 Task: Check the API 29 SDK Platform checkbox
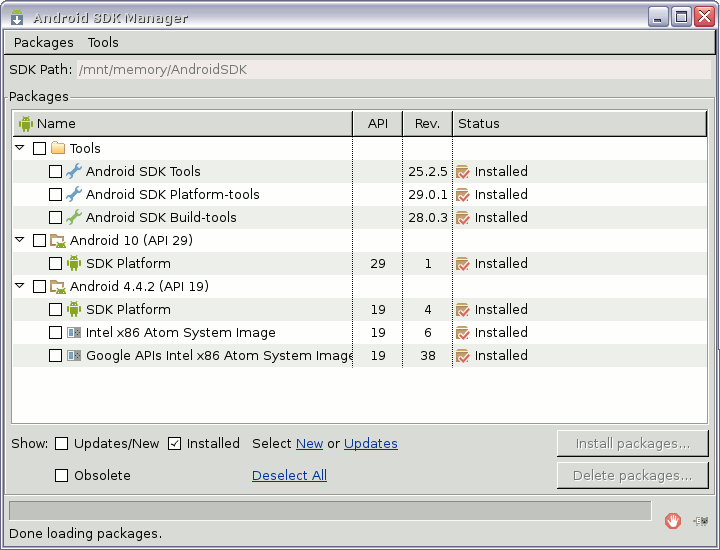click(x=56, y=263)
